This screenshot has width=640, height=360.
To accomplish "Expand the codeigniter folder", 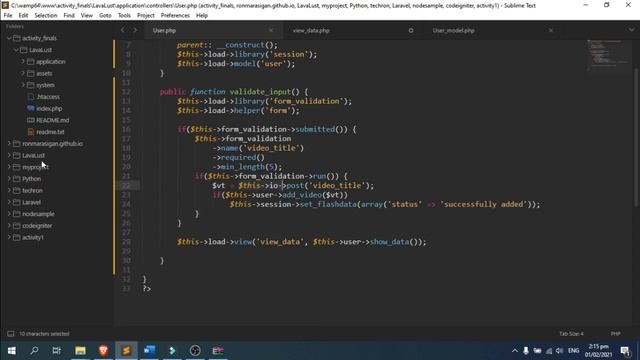I will click(x=9, y=225).
